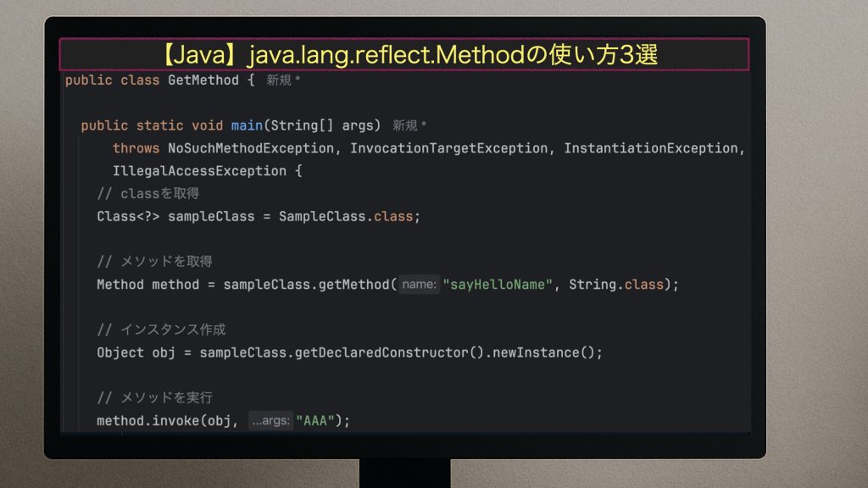The width and height of the screenshot is (868, 488).
Task: Click the comment // メソッドを実行
Action: (154, 398)
